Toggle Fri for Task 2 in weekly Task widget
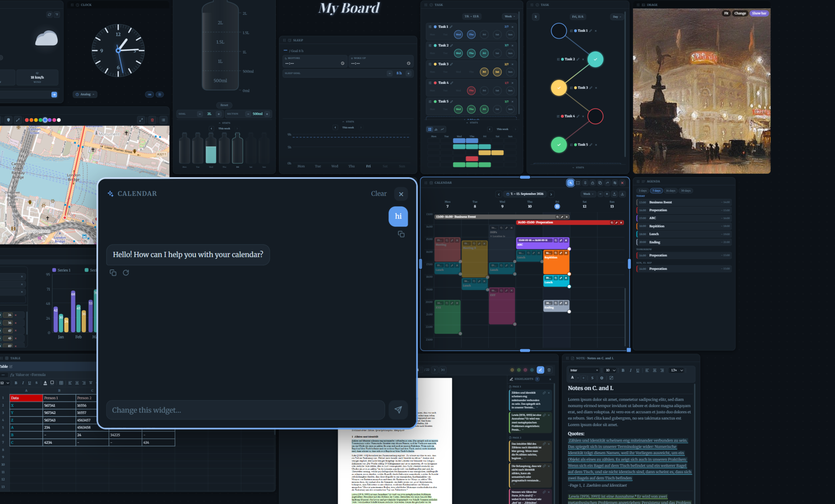Viewport: 835px width, 504px height. 484,53
